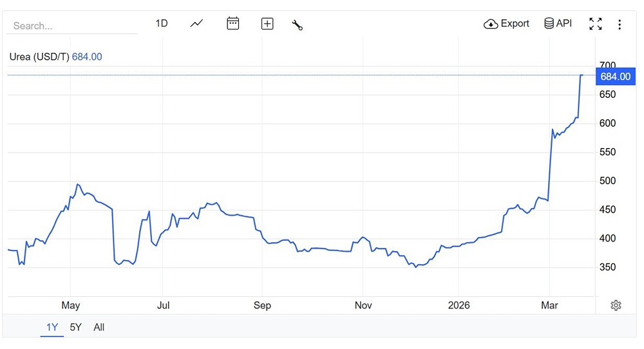Click the Urea (USD/T) legend label
The image size is (644, 349).
pos(39,57)
